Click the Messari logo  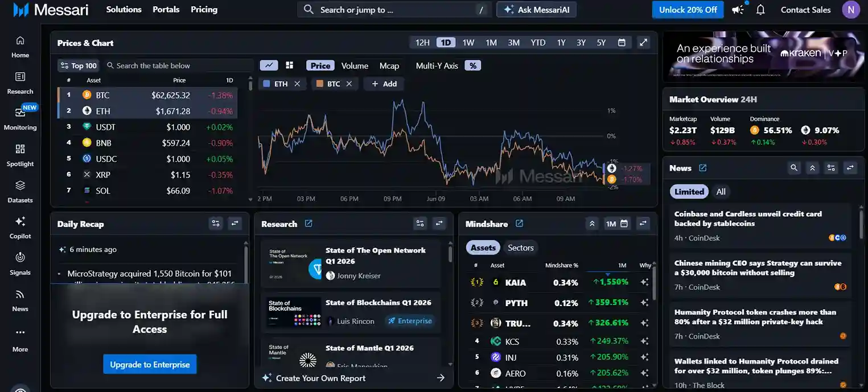point(51,10)
